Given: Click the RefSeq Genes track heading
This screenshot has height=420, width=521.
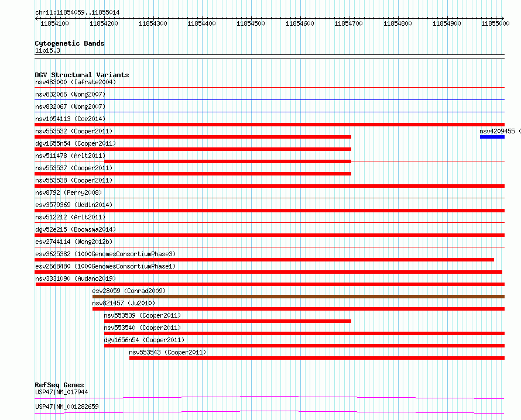Looking at the screenshot, I should (59, 385).
